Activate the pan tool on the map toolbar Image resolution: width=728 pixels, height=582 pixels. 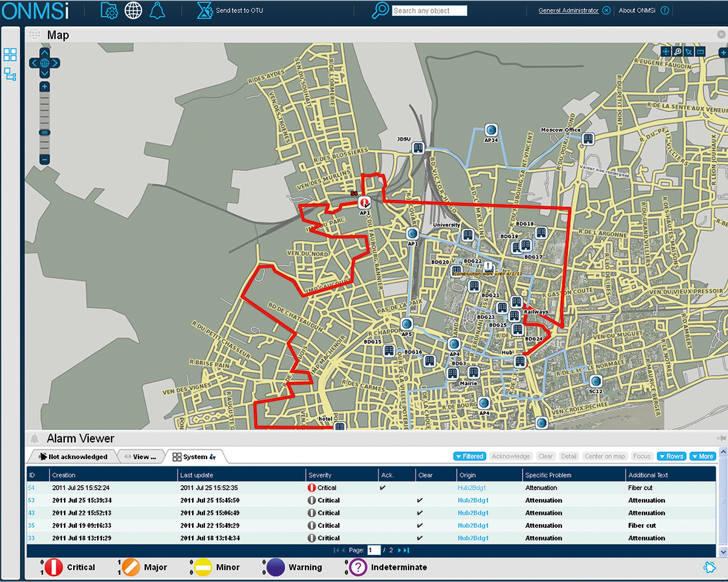[x=666, y=52]
